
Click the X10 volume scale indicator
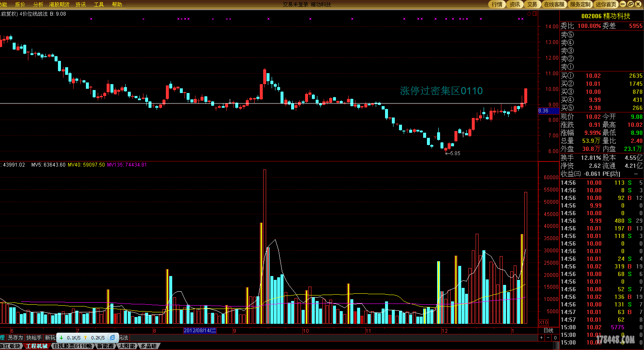pos(543,323)
